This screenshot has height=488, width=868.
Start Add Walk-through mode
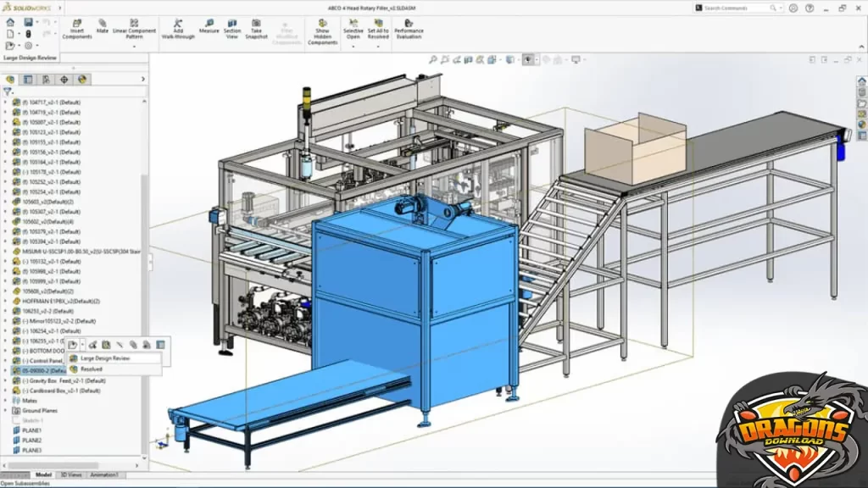click(x=181, y=28)
